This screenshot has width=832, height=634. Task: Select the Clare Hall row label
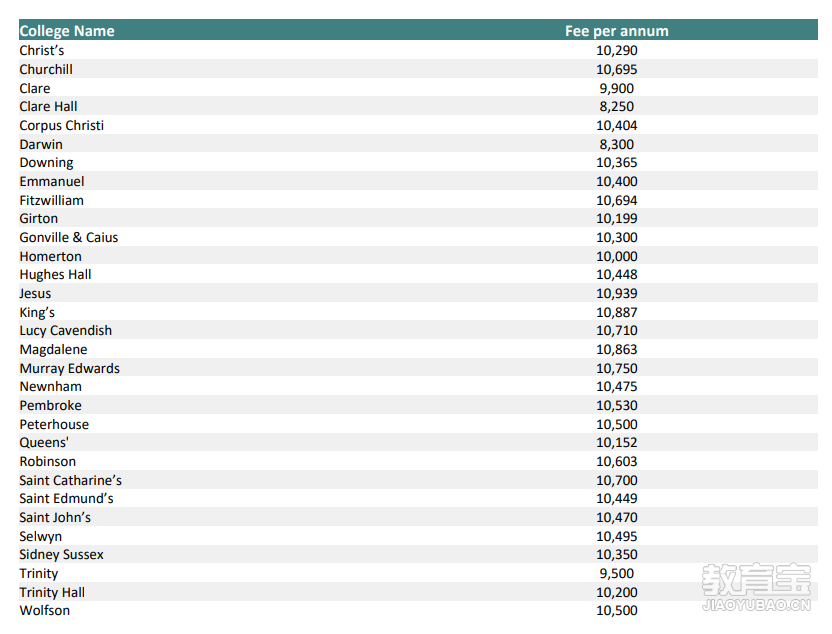click(48, 107)
